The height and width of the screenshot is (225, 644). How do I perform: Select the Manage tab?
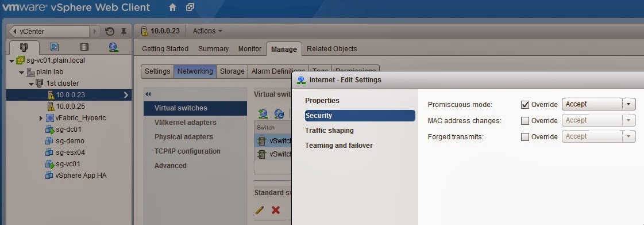[x=284, y=49]
